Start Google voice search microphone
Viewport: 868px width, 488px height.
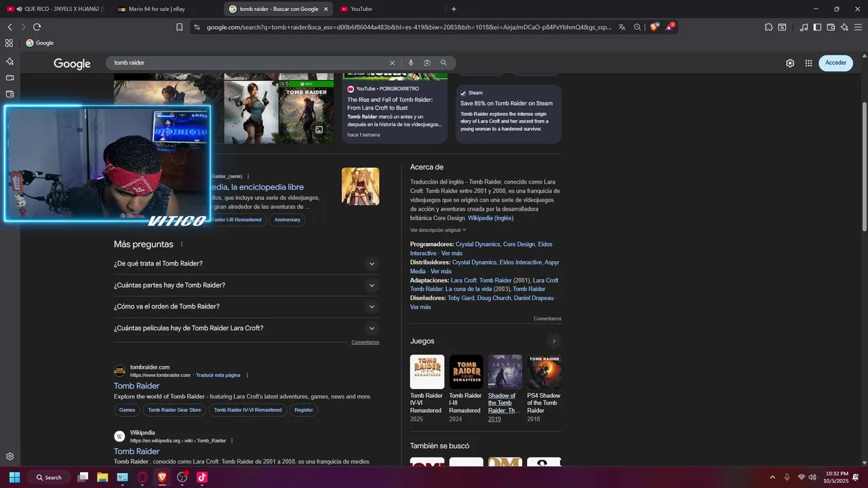coord(411,62)
